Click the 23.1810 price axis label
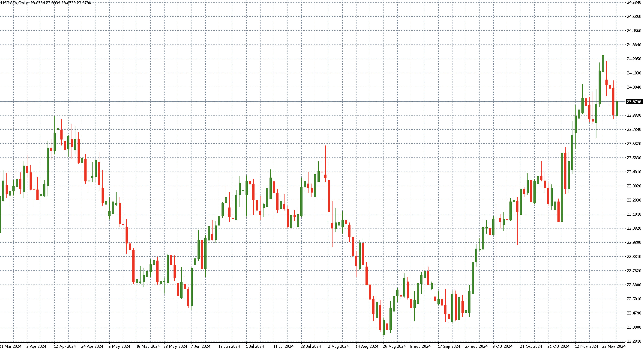This screenshot has height=350, width=644. 634,214
